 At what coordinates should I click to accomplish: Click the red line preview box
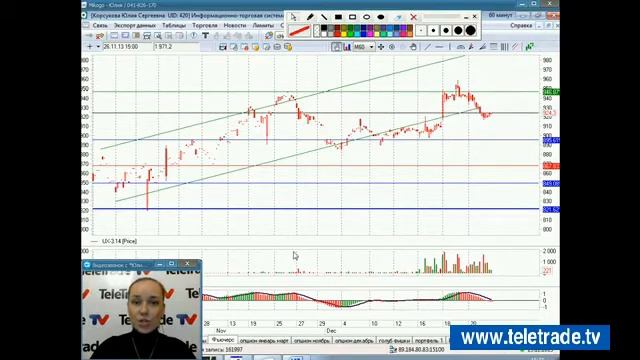[299, 31]
